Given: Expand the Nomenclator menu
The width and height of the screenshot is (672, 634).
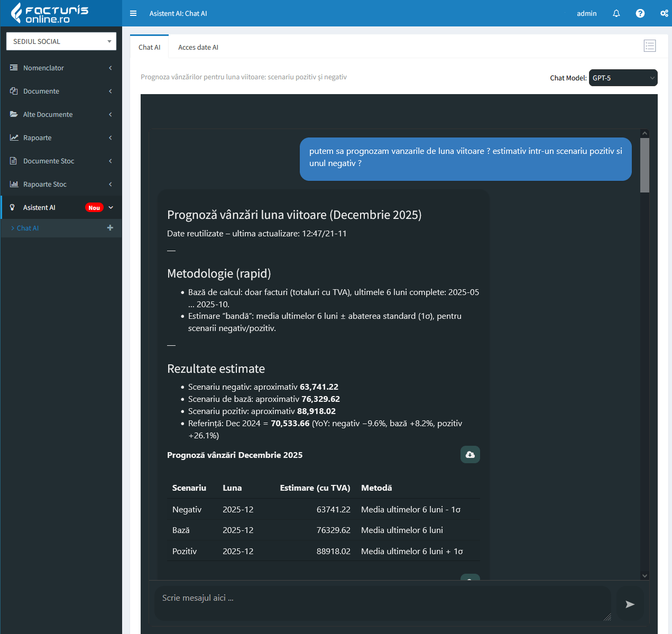Looking at the screenshot, I should tap(61, 68).
